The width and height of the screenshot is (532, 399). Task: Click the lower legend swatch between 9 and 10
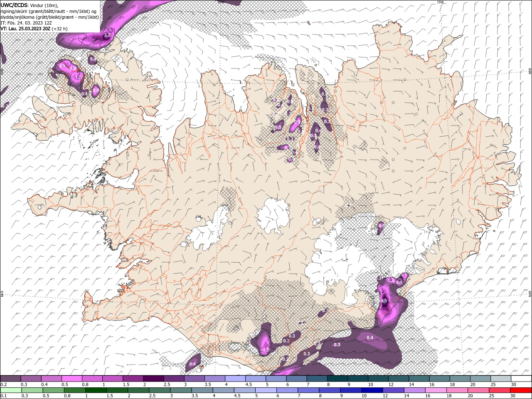click(x=350, y=390)
